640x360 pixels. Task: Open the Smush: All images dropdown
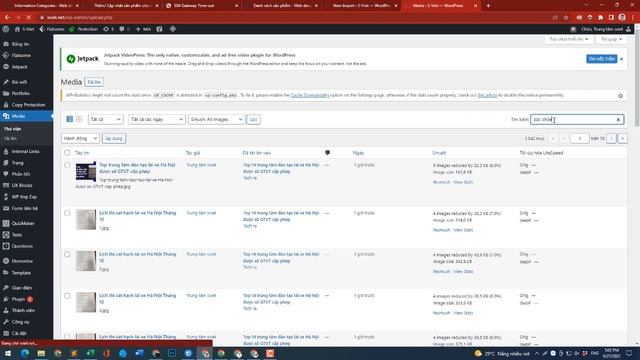point(216,119)
